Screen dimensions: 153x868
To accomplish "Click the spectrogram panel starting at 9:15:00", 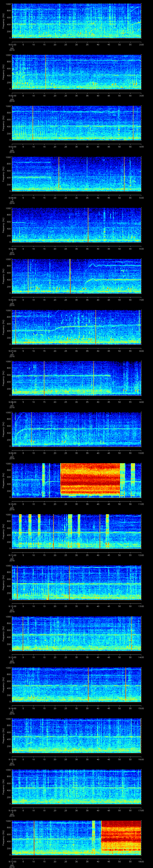I will pos(77,736).
